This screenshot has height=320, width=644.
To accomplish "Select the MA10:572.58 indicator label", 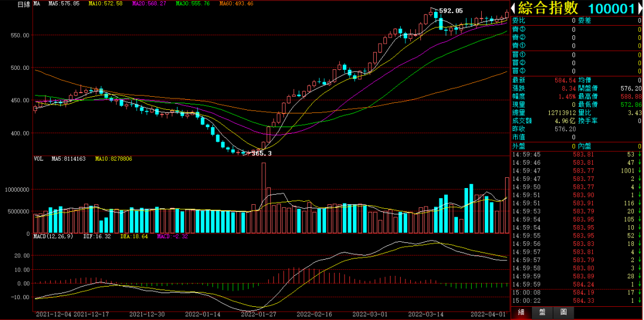I will (x=106, y=4).
